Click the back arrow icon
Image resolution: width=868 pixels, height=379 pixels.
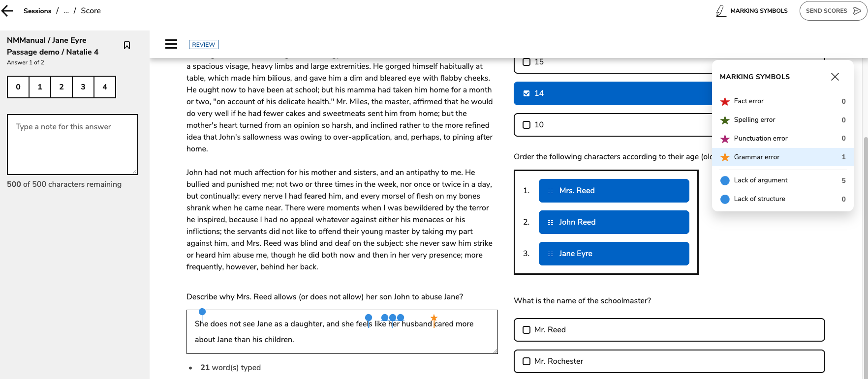click(7, 11)
